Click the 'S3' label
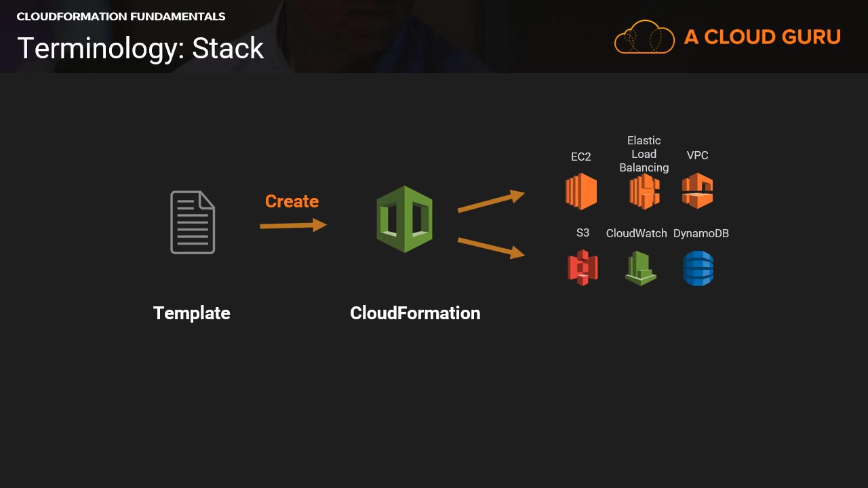The width and height of the screenshot is (868, 488). point(583,232)
